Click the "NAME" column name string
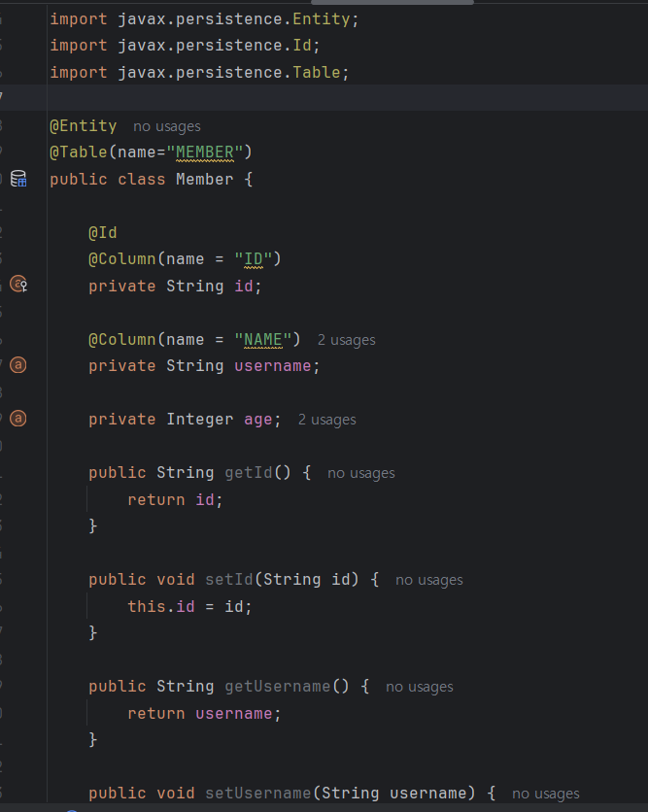 coord(262,340)
